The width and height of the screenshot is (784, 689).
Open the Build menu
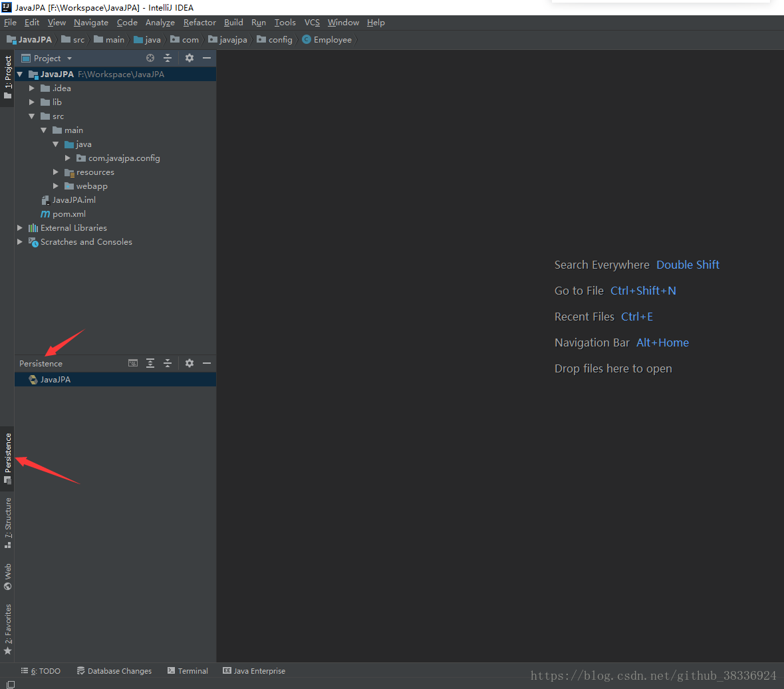pos(233,23)
